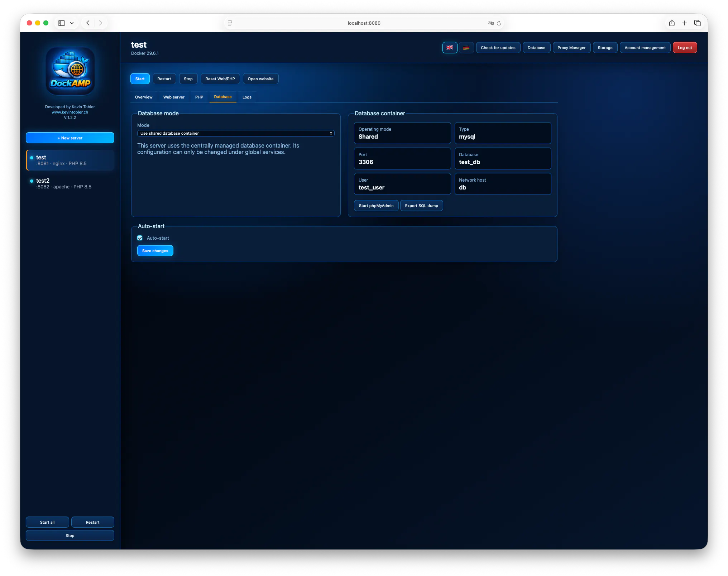This screenshot has height=576, width=728.
Task: Click Open website button
Action: click(260, 79)
